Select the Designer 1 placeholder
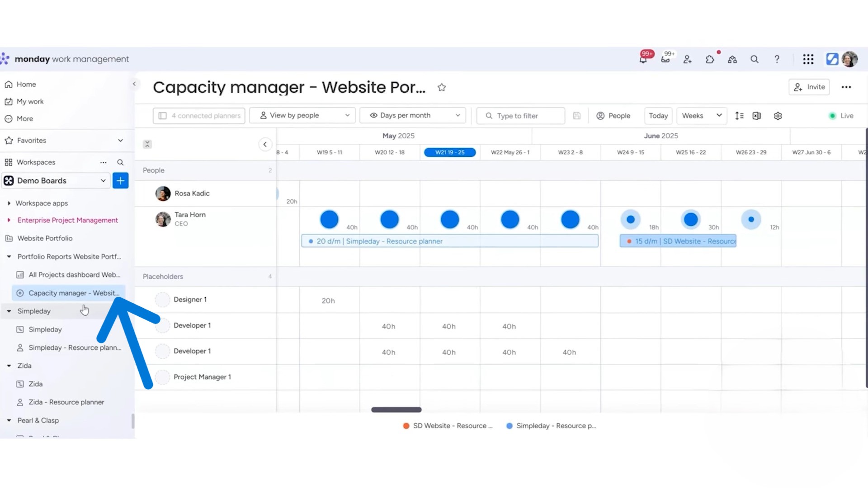Viewport: 868px width, 488px height. coord(190,300)
